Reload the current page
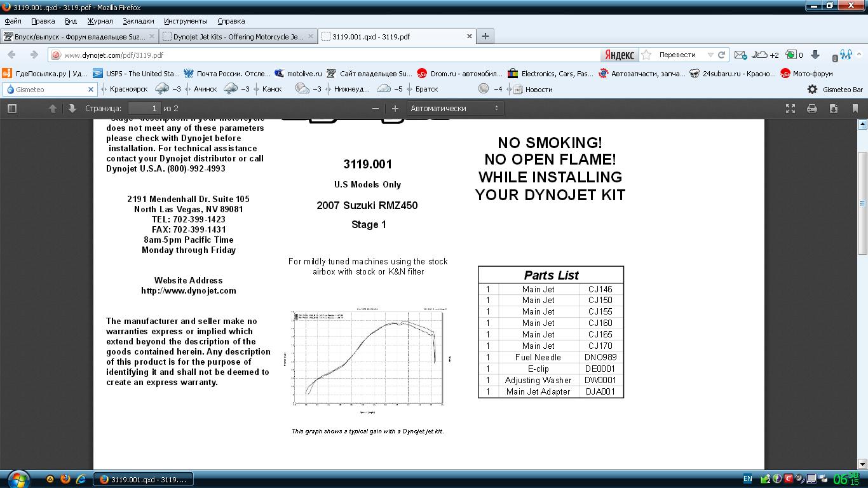Image resolution: width=868 pixels, height=488 pixels. point(721,55)
